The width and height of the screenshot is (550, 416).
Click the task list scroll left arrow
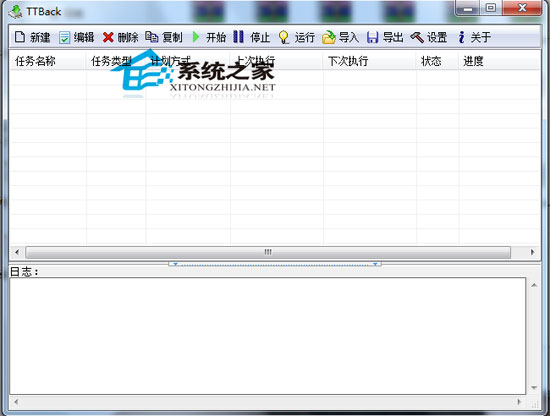point(17,252)
